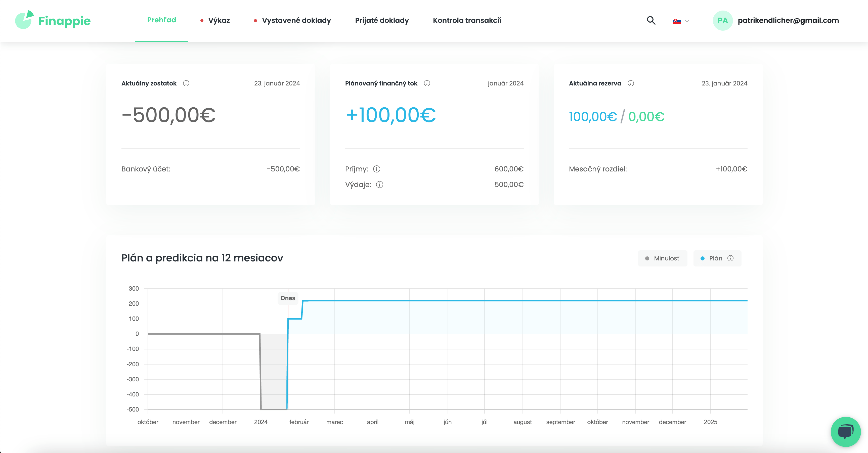This screenshot has height=453, width=868.
Task: Toggle the Plán chart series
Action: tap(712, 258)
